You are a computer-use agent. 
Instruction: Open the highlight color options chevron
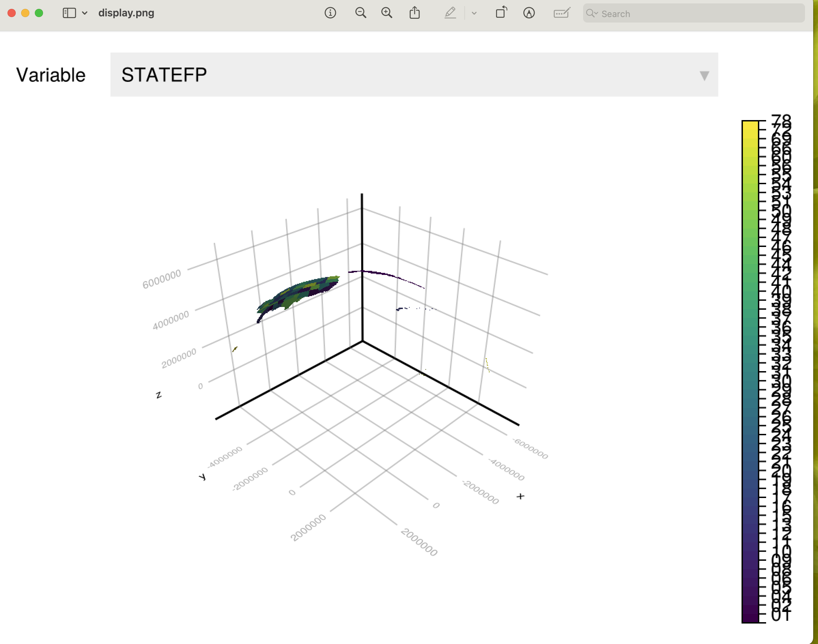[474, 13]
